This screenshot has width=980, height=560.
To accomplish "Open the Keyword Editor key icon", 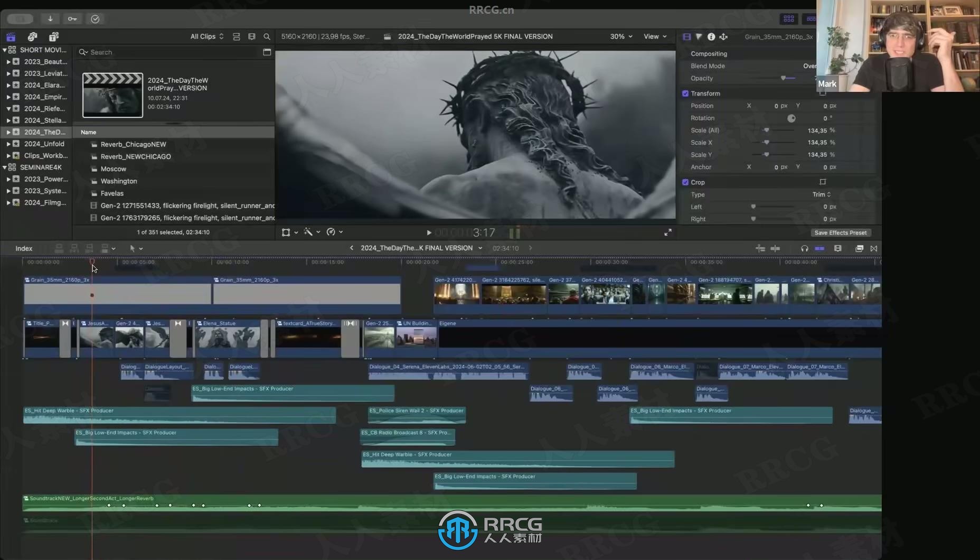I will (x=72, y=18).
